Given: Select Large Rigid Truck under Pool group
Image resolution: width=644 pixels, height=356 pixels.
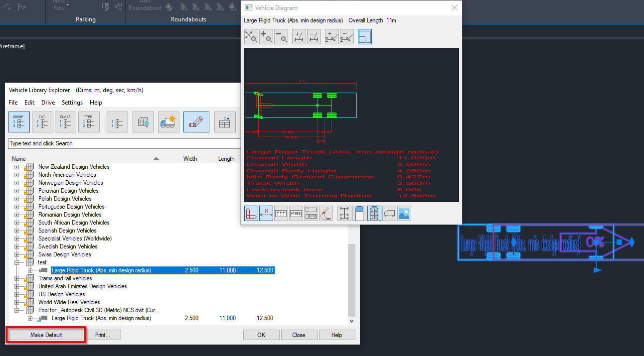Looking at the screenshot, I should click(x=101, y=318).
